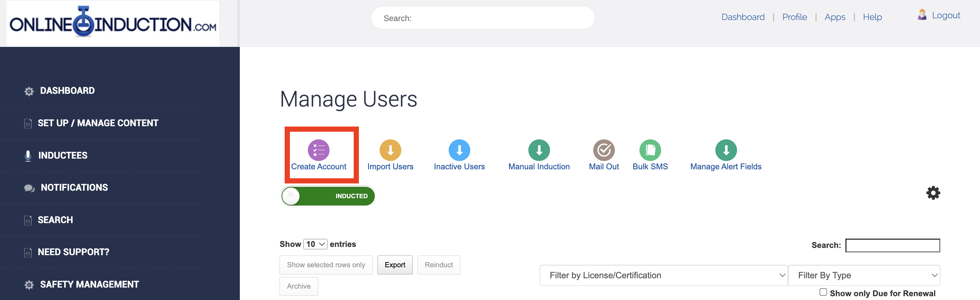This screenshot has width=980, height=300.
Task: Open the Inductees sidebar menu
Action: click(63, 155)
